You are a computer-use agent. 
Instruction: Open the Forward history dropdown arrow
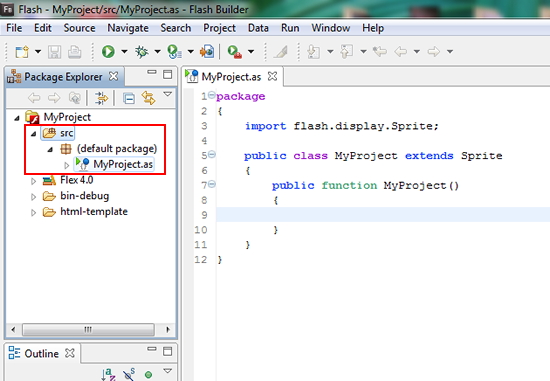tap(450, 52)
